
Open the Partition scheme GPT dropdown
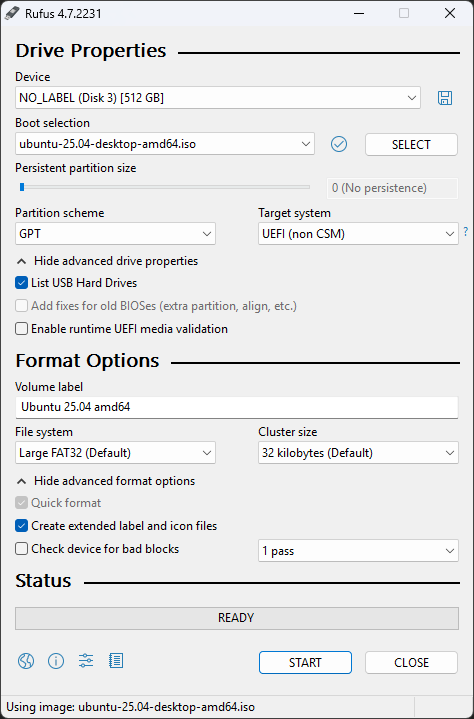click(x=115, y=234)
